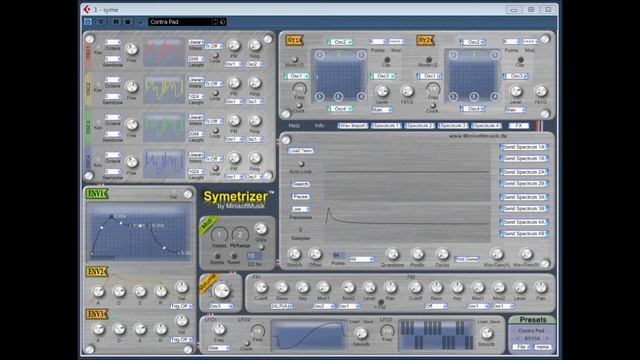
Task: Click the Filter 1 Cutoff knob
Action: pyautogui.click(x=261, y=287)
